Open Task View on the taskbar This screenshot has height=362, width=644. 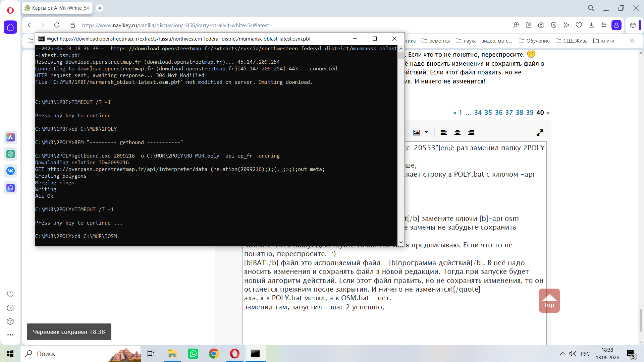[151, 354]
